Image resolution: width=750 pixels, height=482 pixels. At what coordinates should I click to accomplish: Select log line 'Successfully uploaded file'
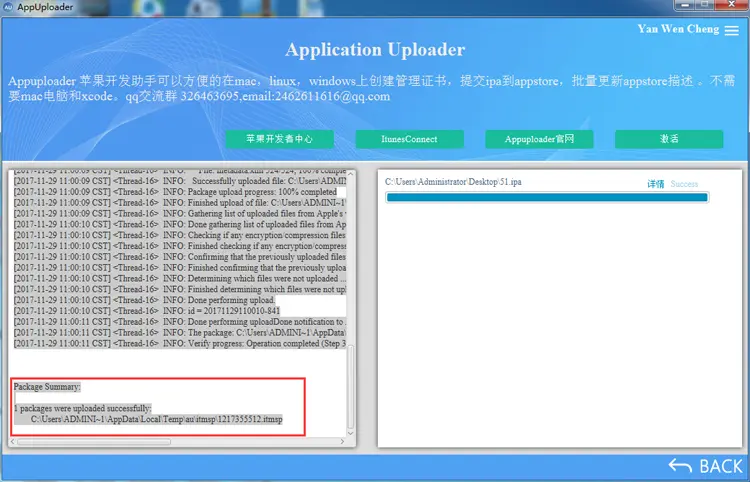click(x=180, y=181)
